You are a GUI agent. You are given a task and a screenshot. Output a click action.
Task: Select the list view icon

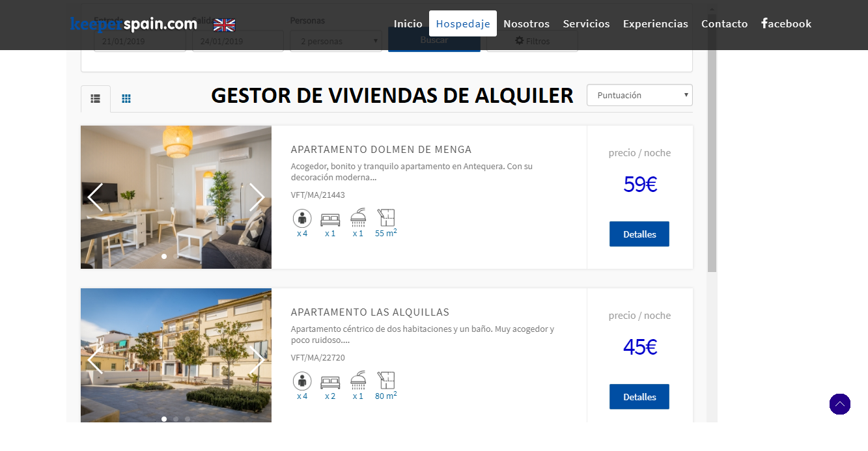(96, 99)
